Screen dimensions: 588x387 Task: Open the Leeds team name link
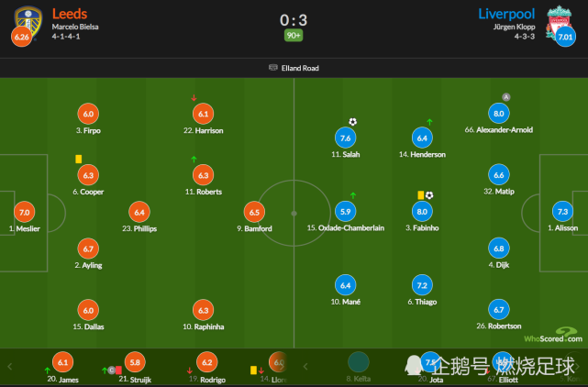tap(70, 14)
